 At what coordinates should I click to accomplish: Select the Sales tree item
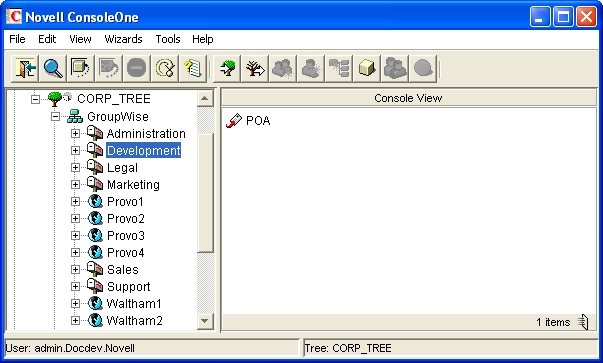pyautogui.click(x=122, y=270)
